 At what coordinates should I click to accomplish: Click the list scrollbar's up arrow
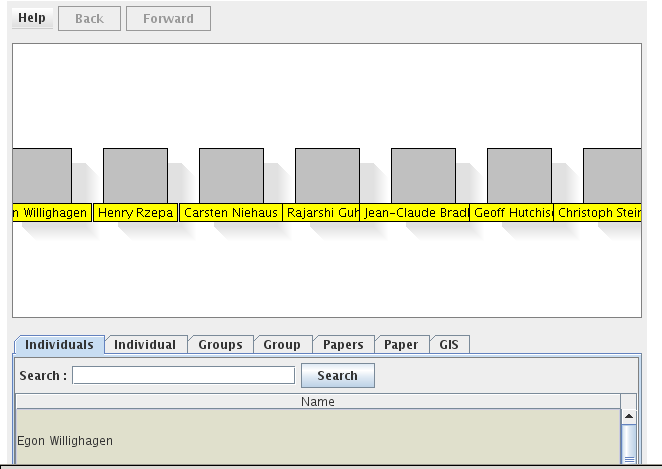[x=629, y=415]
